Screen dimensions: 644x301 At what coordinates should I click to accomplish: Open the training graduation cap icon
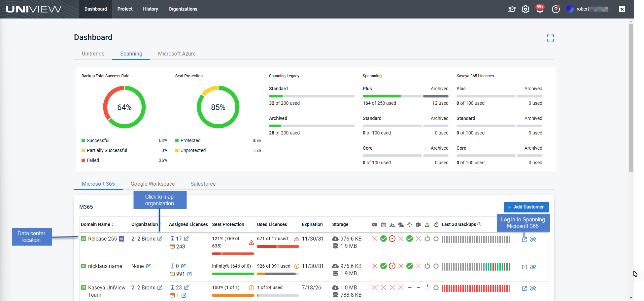coord(512,9)
